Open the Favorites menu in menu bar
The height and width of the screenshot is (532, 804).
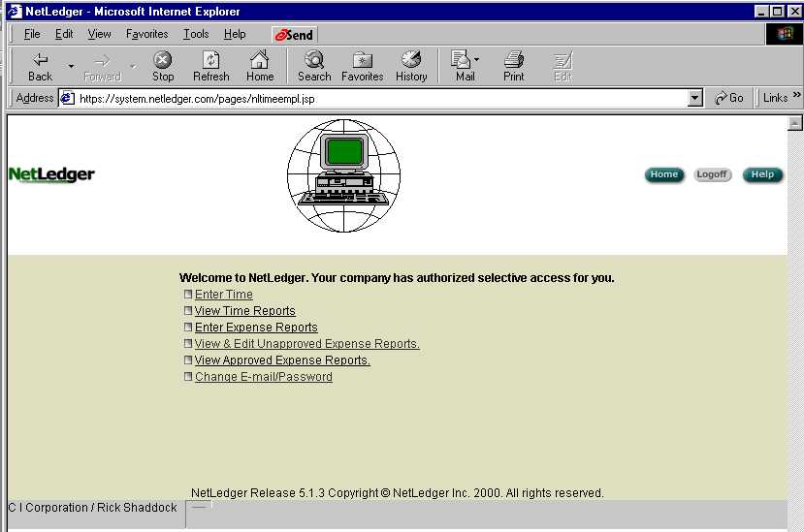pos(146,34)
